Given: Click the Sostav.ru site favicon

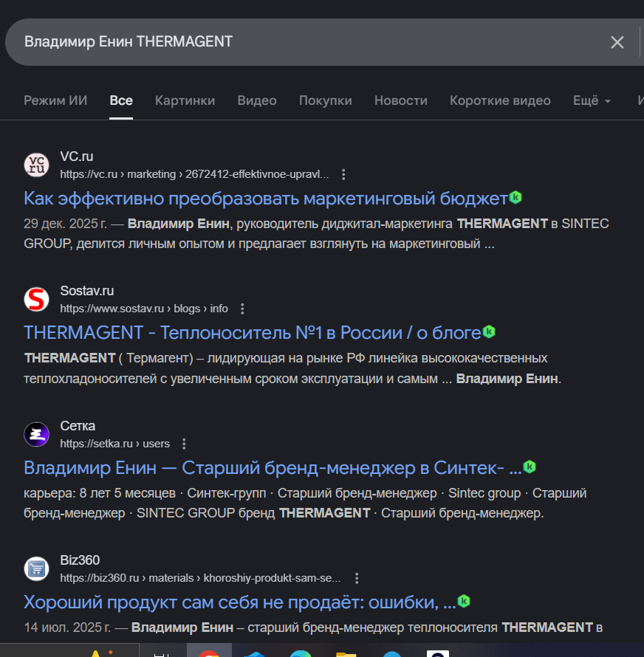Looking at the screenshot, I should click(x=36, y=299).
